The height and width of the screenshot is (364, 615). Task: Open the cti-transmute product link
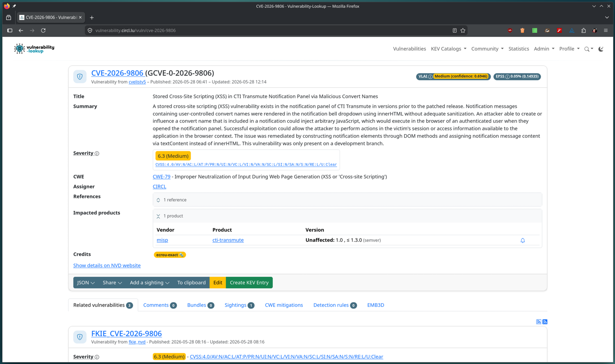(228, 240)
